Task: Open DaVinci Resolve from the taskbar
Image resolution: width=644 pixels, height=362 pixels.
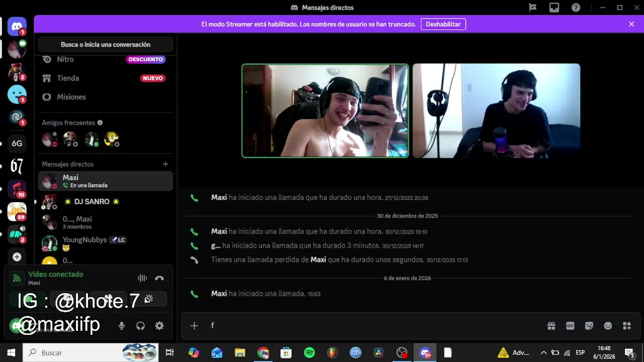Action: point(379,352)
